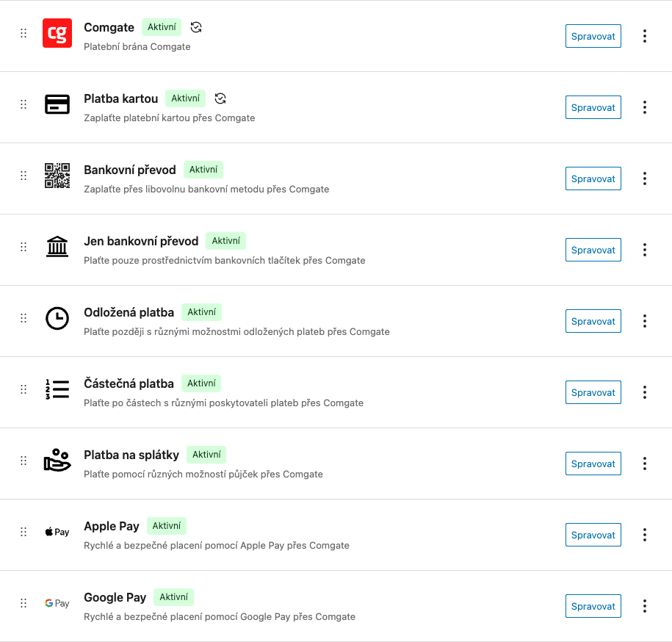Grab the drag handle of Jen bankovní převod
This screenshot has width=672, height=642.
click(x=24, y=247)
